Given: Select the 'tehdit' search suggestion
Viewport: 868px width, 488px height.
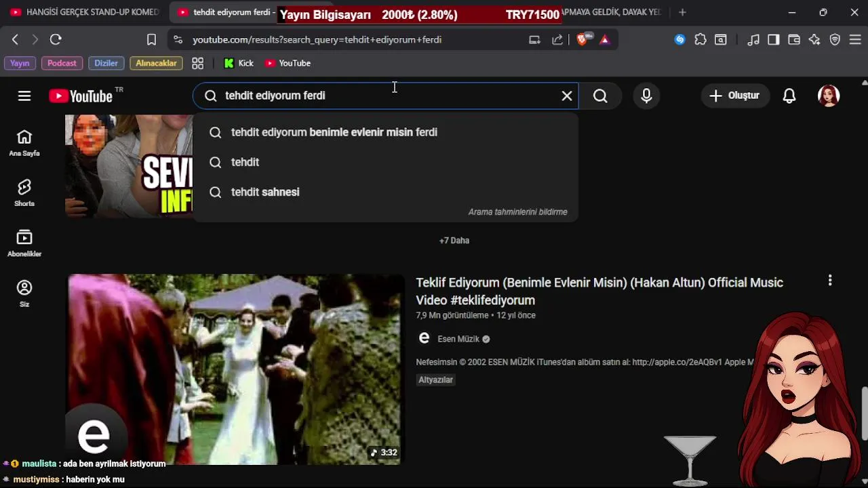Looking at the screenshot, I should (385, 162).
